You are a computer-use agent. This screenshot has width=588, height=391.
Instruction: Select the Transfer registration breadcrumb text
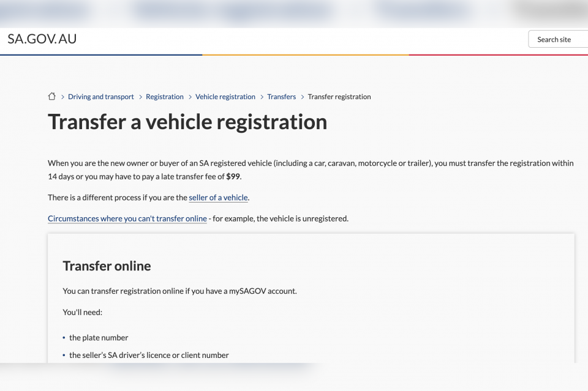click(x=339, y=97)
